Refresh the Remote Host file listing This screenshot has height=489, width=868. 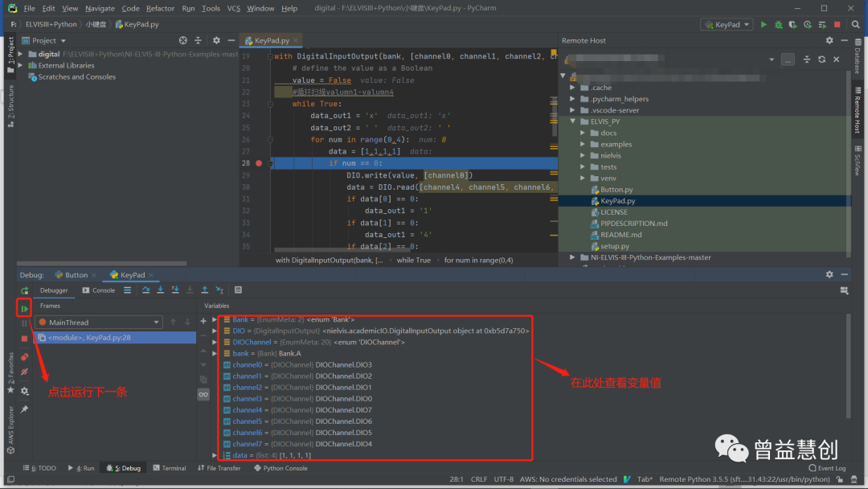click(821, 60)
